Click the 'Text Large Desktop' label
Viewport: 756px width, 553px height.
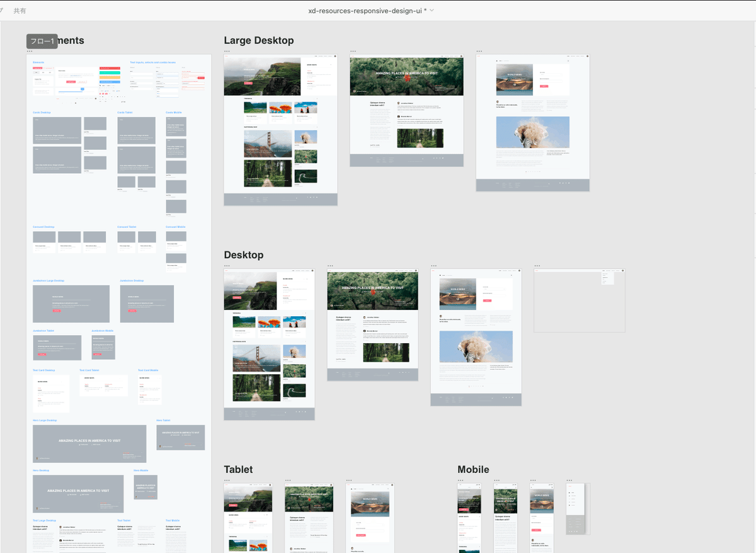point(44,521)
